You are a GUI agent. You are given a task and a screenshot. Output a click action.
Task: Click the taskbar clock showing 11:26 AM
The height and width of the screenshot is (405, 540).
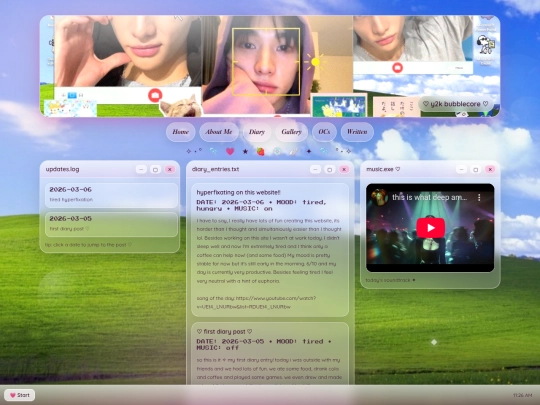pos(522,395)
